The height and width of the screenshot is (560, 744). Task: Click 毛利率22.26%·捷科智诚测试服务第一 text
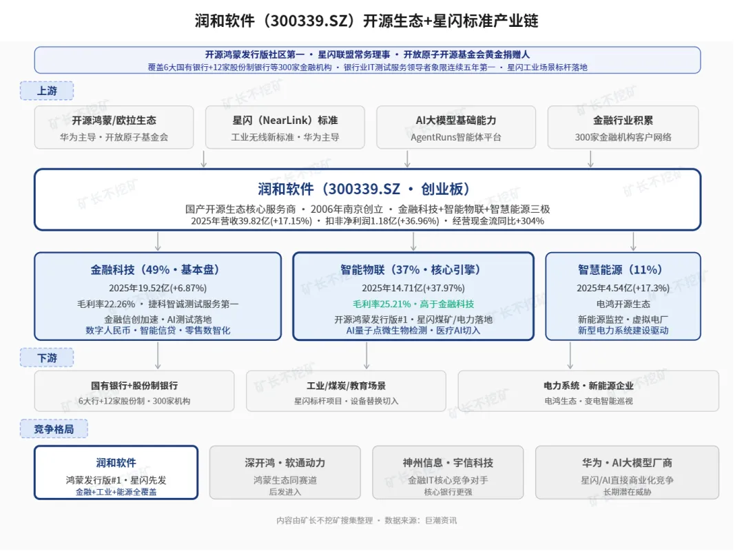pos(158,304)
